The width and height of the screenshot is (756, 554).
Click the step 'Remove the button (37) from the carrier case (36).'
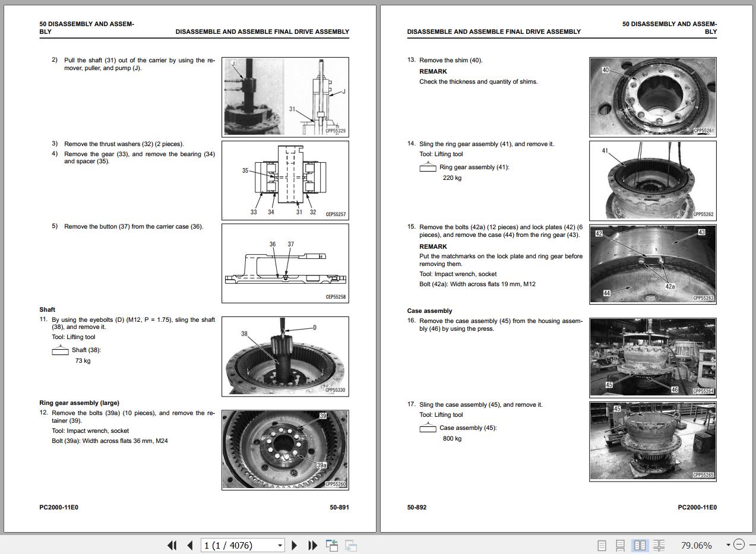pyautogui.click(x=134, y=226)
